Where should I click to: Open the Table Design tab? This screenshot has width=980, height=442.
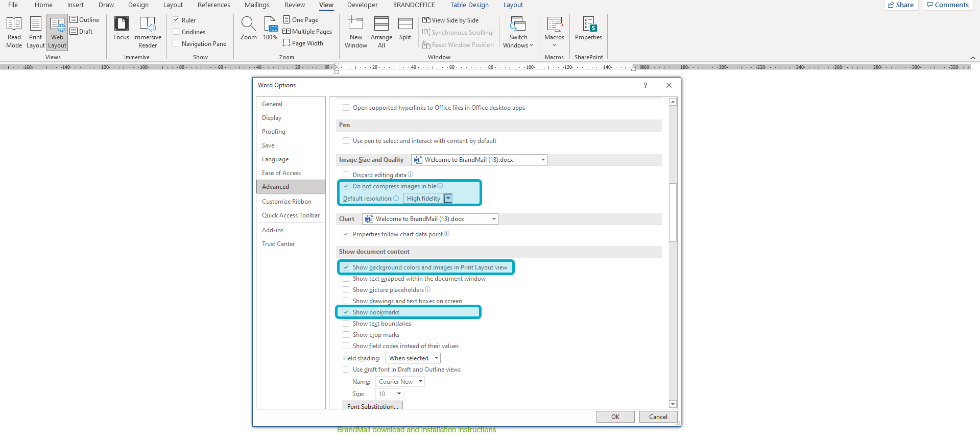coord(469,5)
